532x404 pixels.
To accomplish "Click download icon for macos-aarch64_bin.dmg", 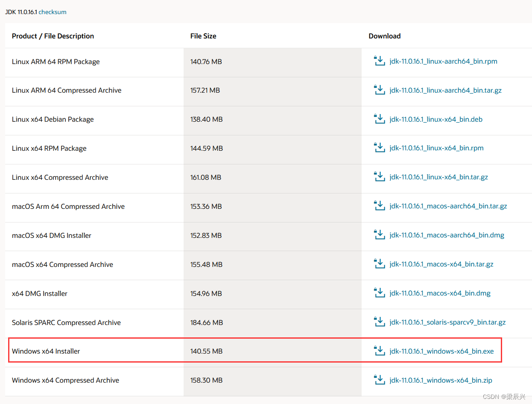I will pyautogui.click(x=379, y=235).
